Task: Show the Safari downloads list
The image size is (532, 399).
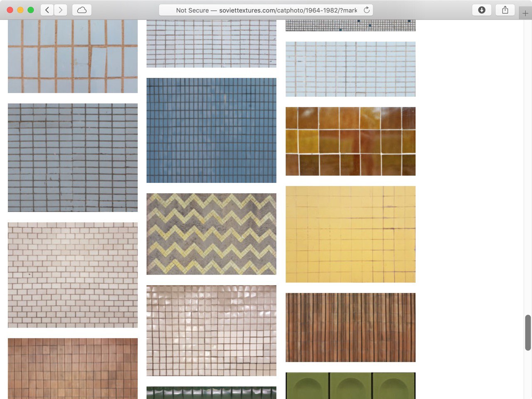Action: 482,10
